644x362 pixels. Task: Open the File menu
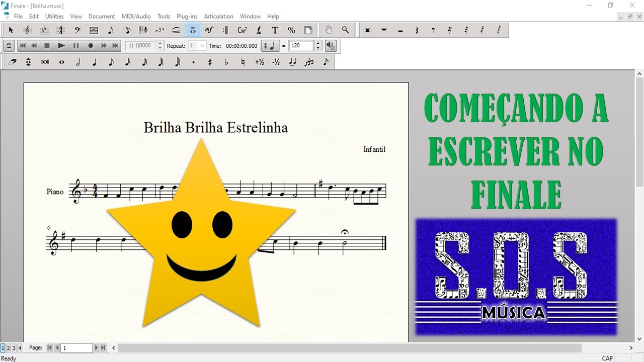pyautogui.click(x=18, y=16)
